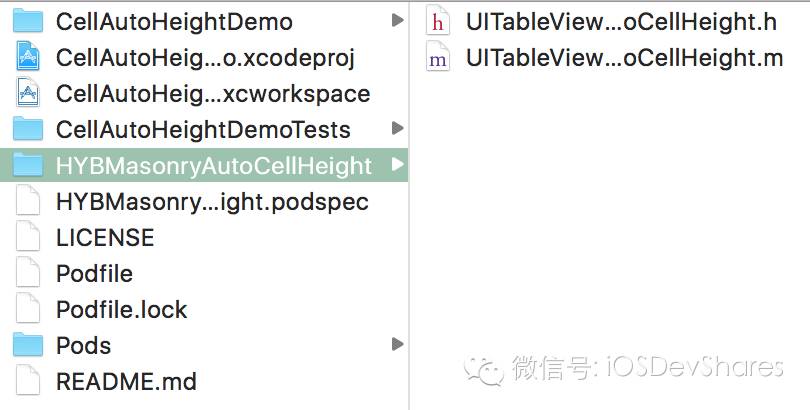Screen dimensions: 810x410
Task: Click the header file 'h' icon
Action: click(437, 21)
